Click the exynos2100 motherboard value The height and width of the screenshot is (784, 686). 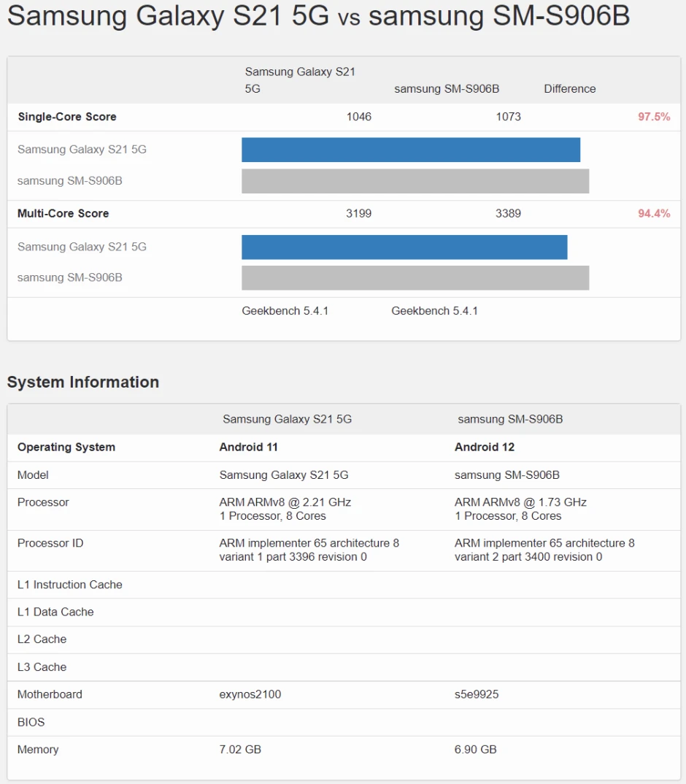pos(250,694)
